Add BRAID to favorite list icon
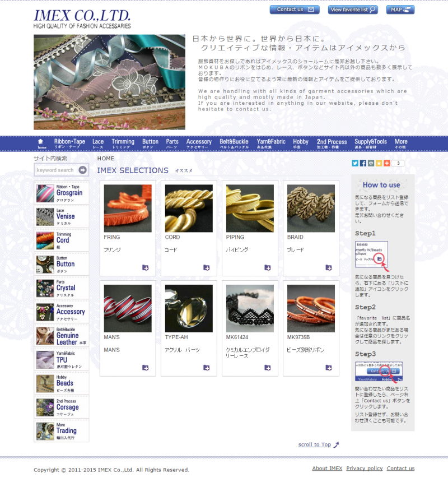This screenshot has width=448, height=482. 329,267
